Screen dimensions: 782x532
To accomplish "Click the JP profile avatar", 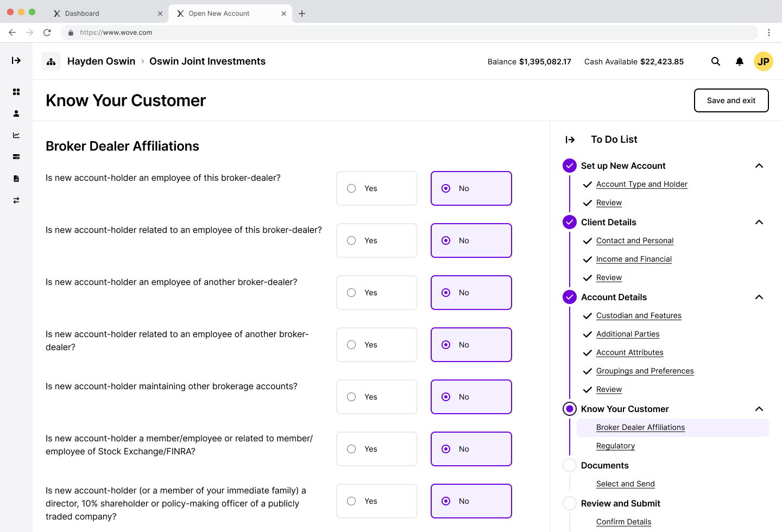I will pos(764,61).
